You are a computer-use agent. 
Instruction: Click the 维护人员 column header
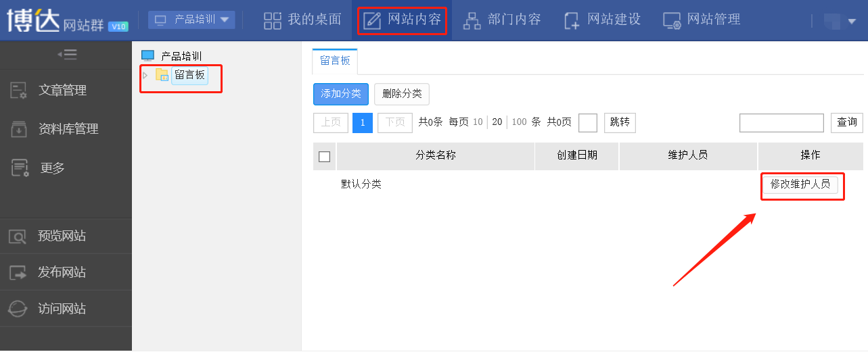(688, 155)
